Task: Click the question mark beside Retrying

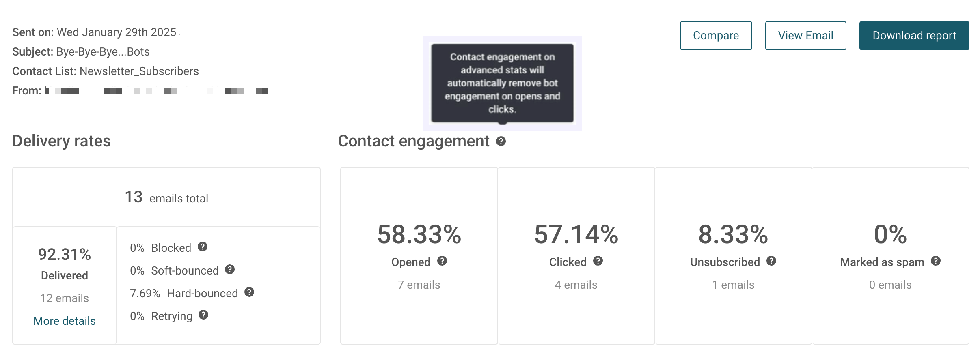Action: [203, 315]
